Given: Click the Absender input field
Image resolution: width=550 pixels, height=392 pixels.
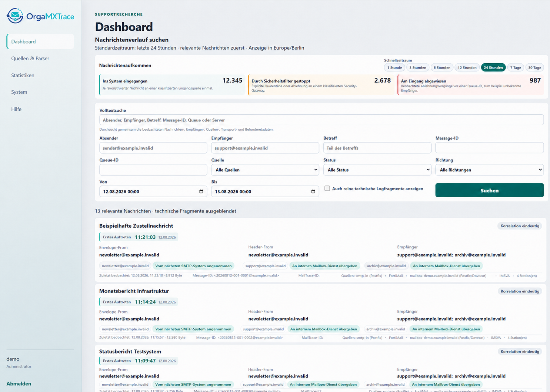Looking at the screenshot, I should click(x=153, y=148).
